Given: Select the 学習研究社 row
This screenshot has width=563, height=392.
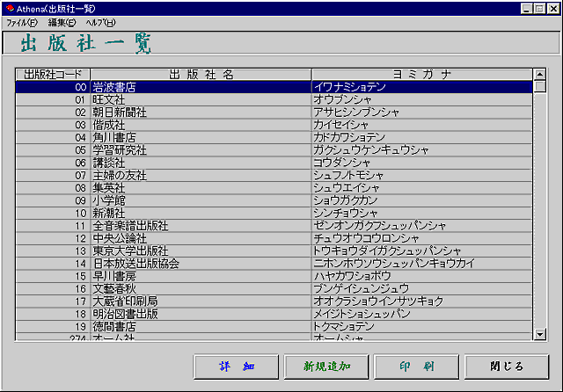Looking at the screenshot, I should pyautogui.click(x=274, y=150).
